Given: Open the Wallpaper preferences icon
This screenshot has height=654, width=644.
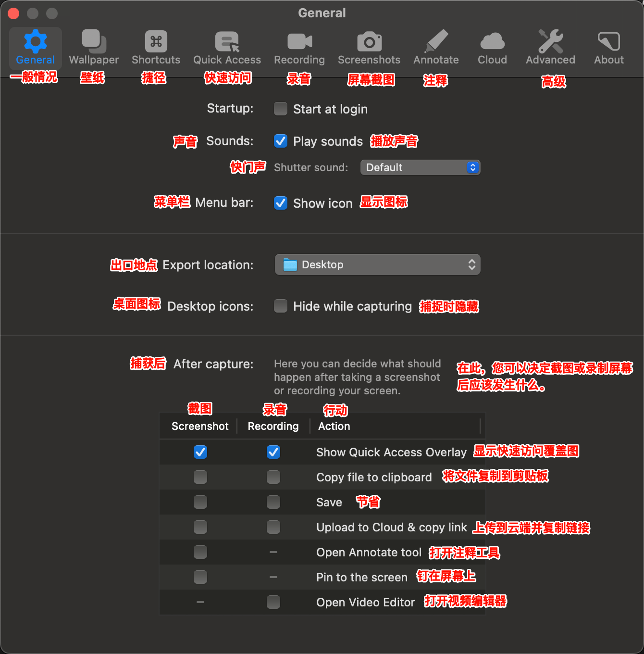Looking at the screenshot, I should [94, 41].
